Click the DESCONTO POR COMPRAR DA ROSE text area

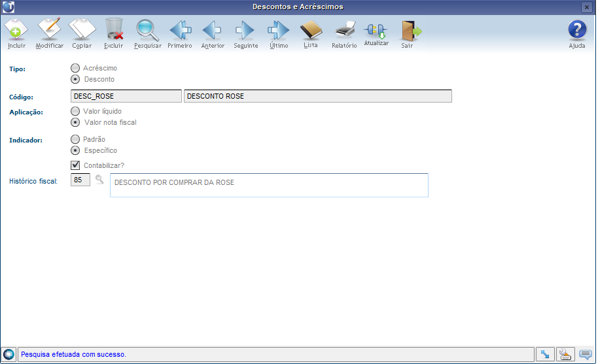click(x=269, y=185)
